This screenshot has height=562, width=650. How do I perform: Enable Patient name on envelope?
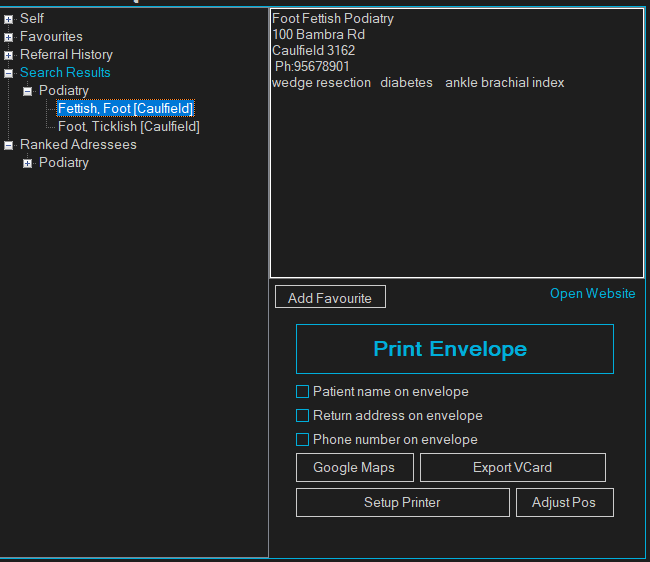pos(303,392)
